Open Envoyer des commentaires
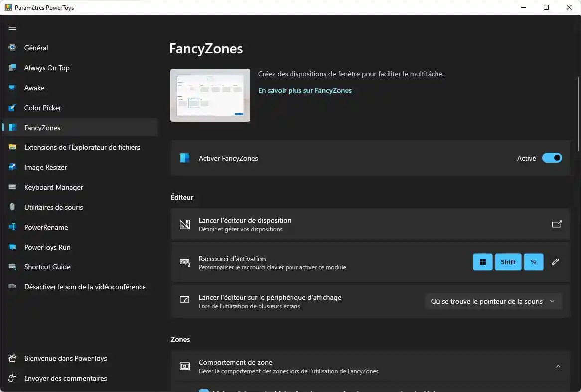Viewport: 581px width, 392px height. pyautogui.click(x=80, y=378)
